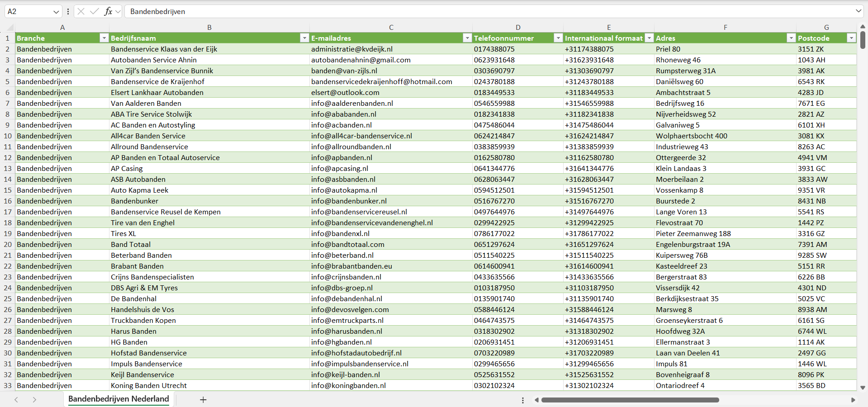Click the vertical scroll down arrow
The width and height of the screenshot is (868, 407).
click(x=863, y=388)
